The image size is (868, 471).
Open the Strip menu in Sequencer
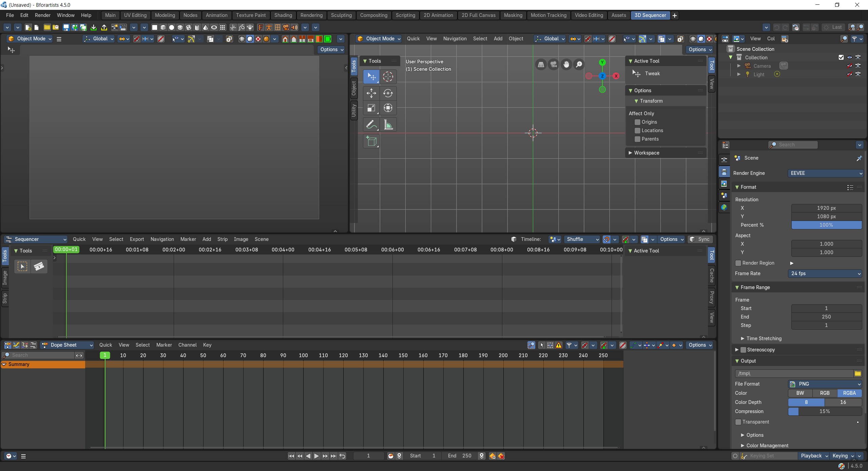click(x=223, y=239)
